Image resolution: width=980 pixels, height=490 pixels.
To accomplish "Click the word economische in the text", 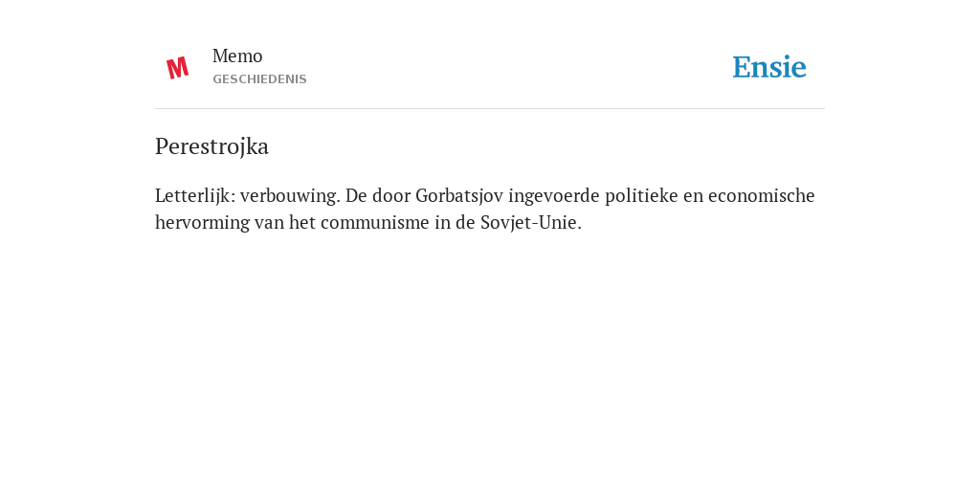I will [761, 195].
